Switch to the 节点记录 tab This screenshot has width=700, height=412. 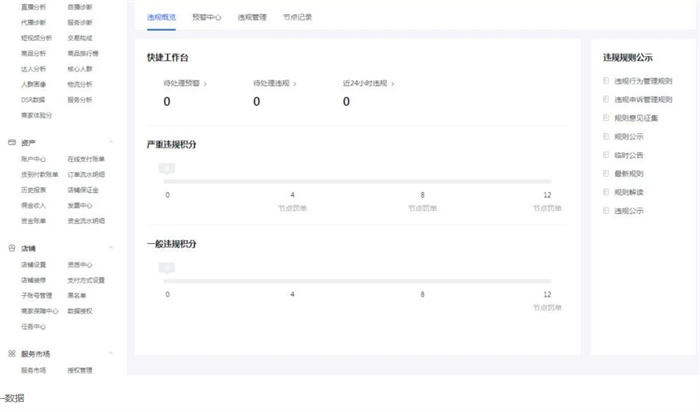[x=297, y=17]
